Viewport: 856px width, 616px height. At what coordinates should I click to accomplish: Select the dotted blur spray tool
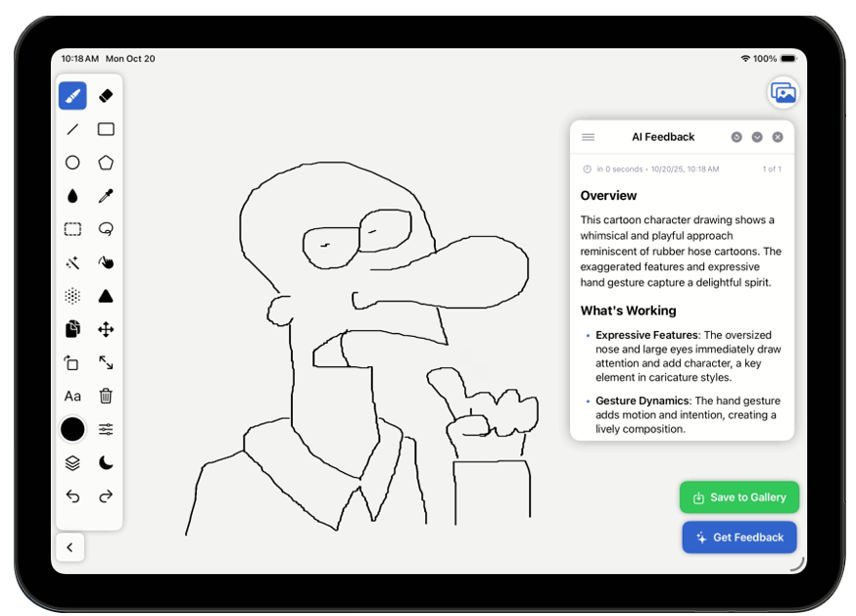[72, 296]
